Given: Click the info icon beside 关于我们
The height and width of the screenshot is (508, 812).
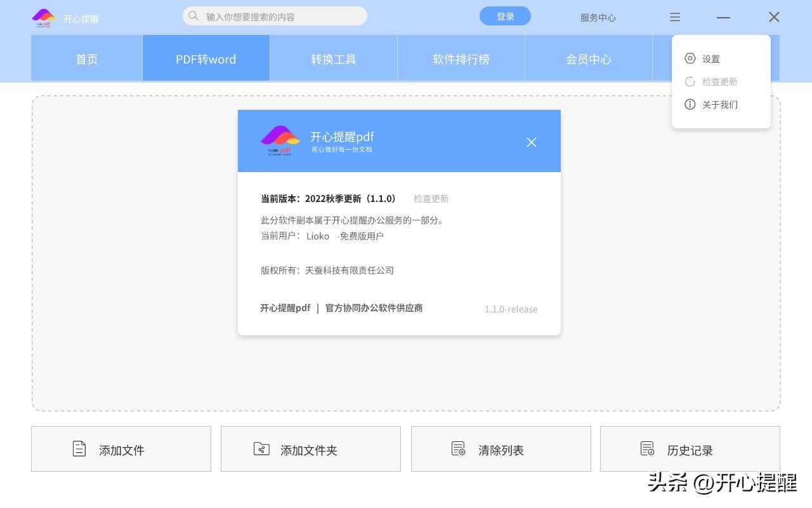Looking at the screenshot, I should tap(690, 104).
